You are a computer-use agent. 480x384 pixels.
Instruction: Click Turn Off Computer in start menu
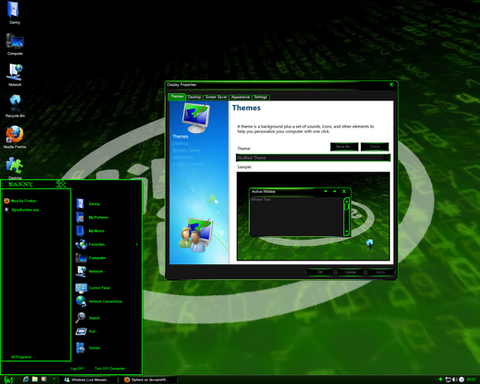[x=110, y=368]
